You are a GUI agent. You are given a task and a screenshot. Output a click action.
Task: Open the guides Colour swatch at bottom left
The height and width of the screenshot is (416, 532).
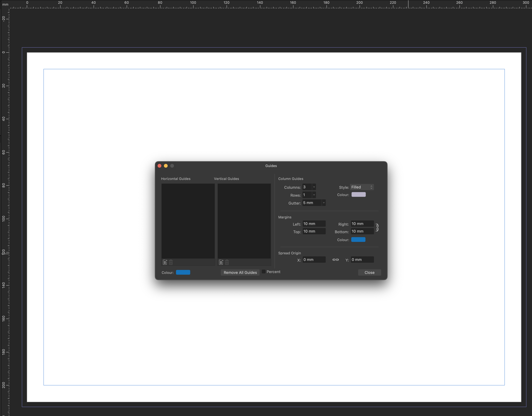pyautogui.click(x=183, y=272)
